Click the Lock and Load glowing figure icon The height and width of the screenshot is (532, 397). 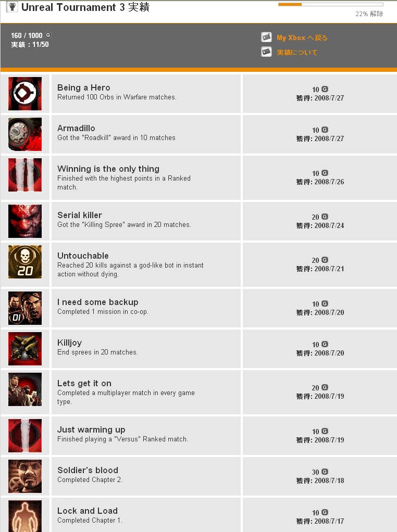tap(25, 516)
